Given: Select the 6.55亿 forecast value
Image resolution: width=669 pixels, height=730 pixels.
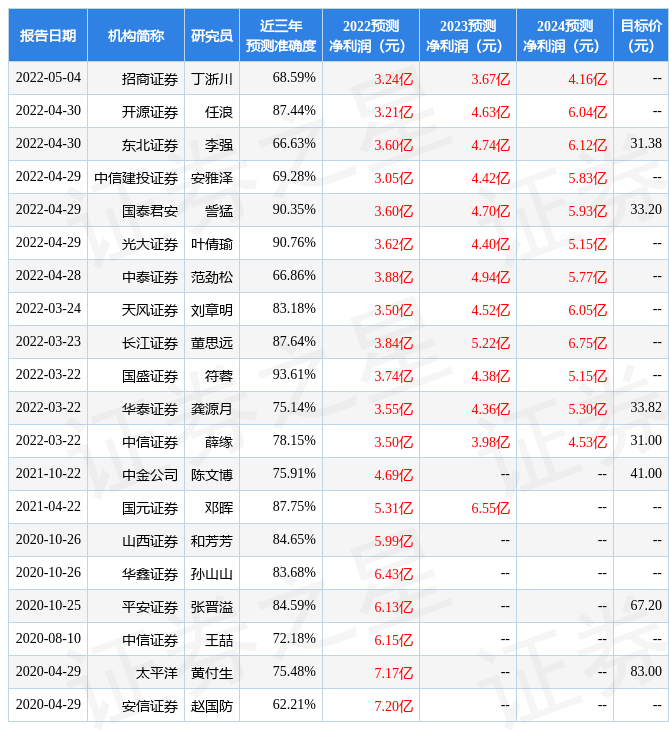Looking at the screenshot, I should click(490, 508).
